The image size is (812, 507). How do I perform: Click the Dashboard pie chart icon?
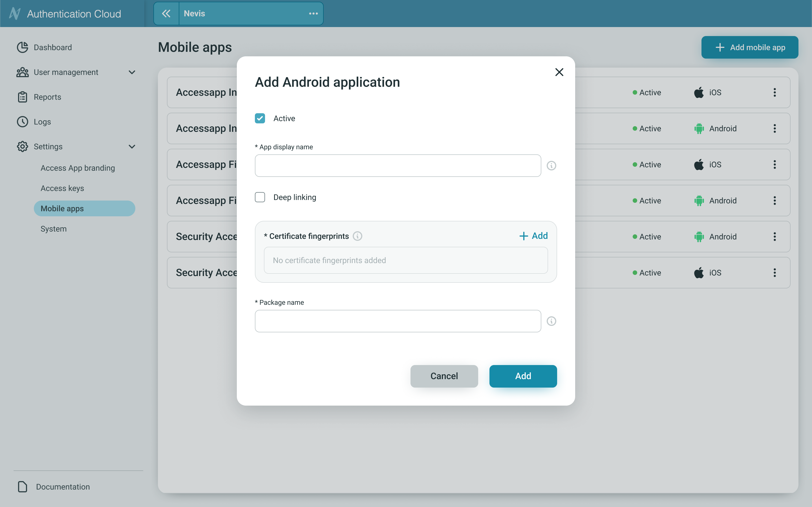pos(22,47)
